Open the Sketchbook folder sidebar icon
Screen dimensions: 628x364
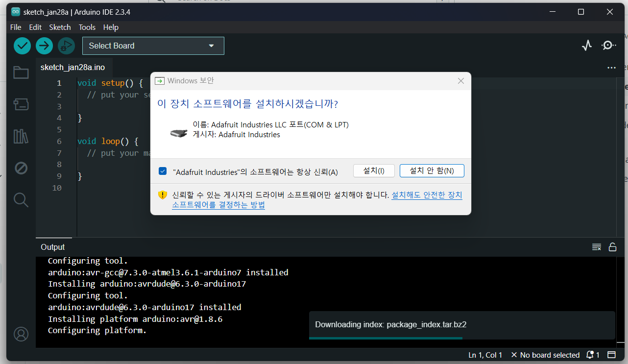tap(21, 73)
